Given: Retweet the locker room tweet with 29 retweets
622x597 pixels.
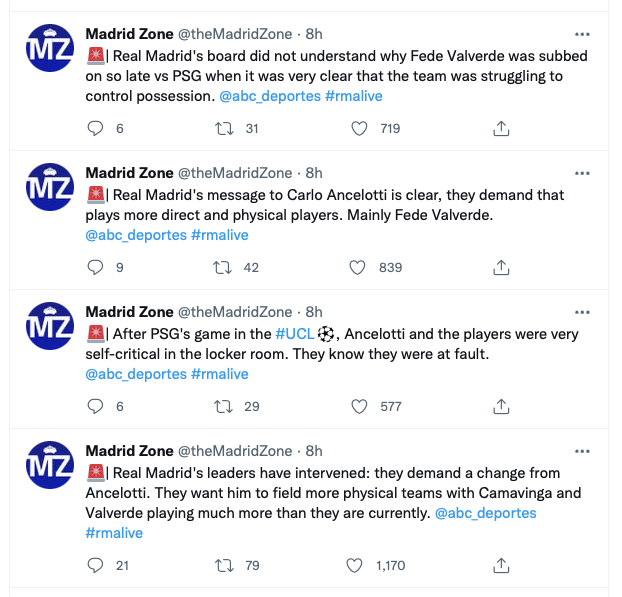Looking at the screenshot, I should click(x=223, y=407).
